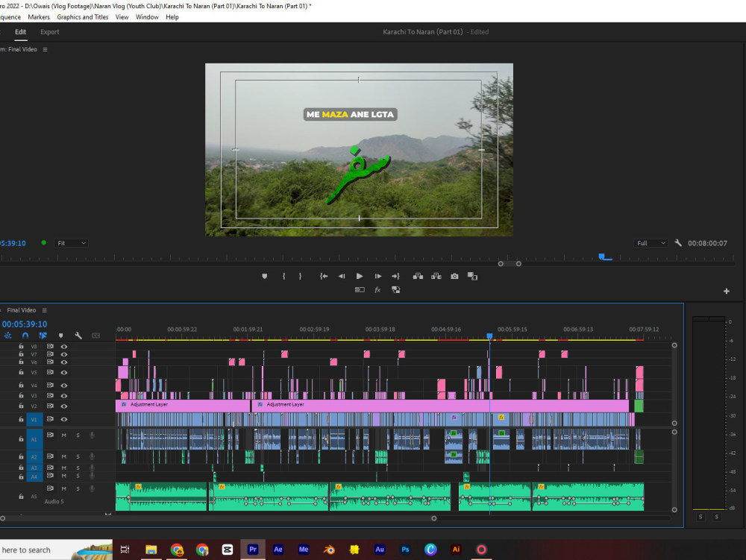Go to In point in Program monitor

(x=324, y=276)
